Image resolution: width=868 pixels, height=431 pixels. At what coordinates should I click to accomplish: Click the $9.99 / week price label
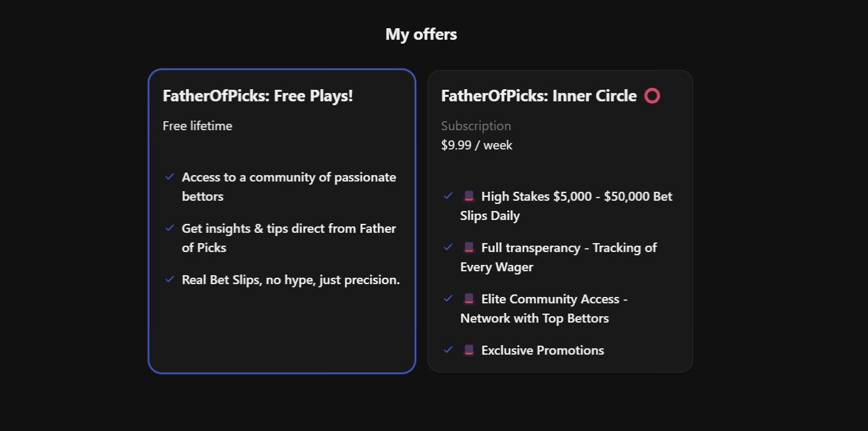click(x=477, y=144)
